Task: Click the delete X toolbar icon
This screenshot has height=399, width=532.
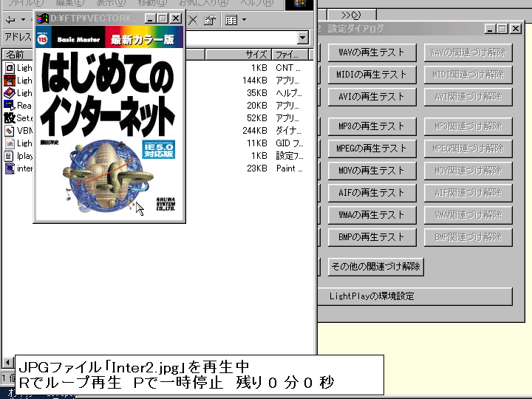Action: click(193, 20)
